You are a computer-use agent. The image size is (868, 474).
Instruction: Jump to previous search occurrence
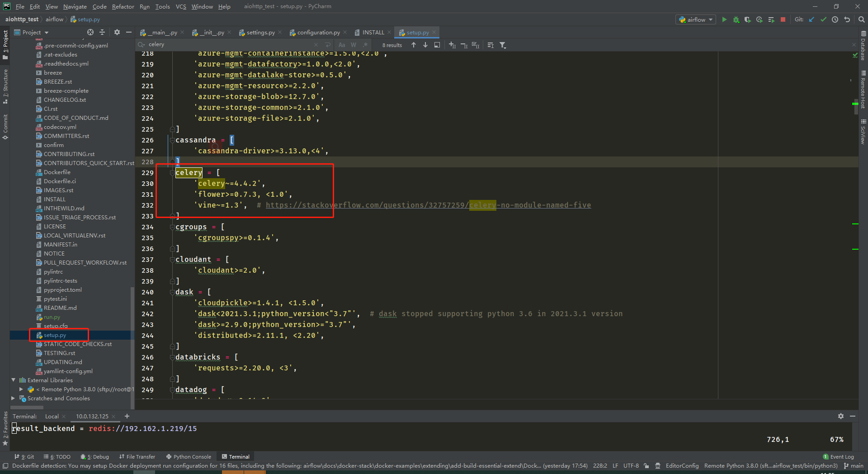[414, 45]
